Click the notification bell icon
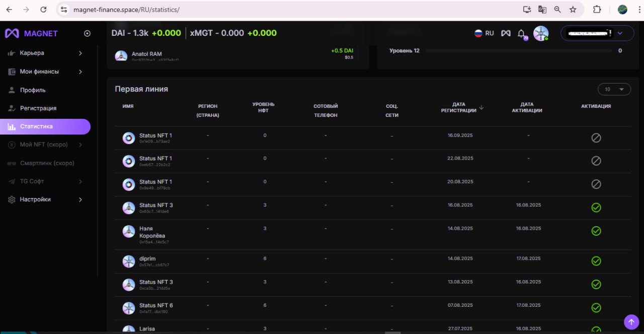The image size is (644, 334). [521, 33]
